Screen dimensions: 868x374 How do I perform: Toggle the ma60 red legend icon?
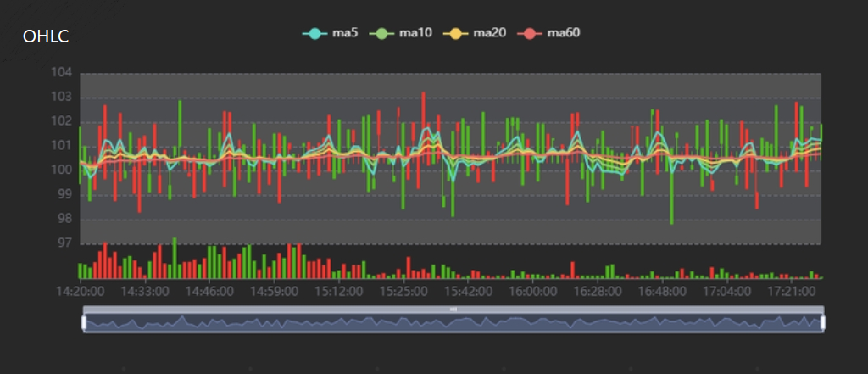tap(531, 33)
